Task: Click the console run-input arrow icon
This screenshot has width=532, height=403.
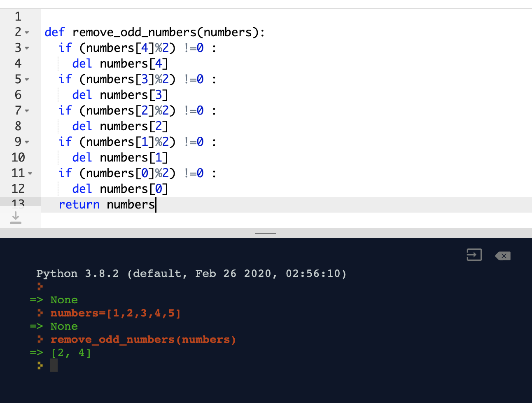Action: coord(474,255)
